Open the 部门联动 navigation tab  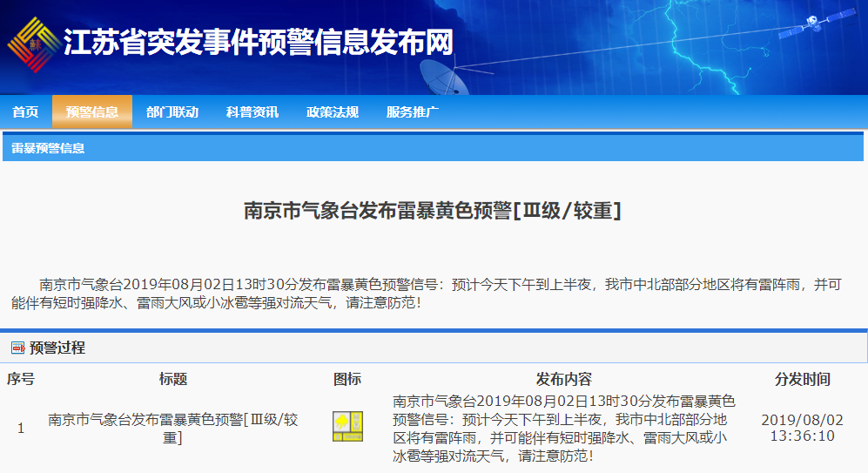172,111
